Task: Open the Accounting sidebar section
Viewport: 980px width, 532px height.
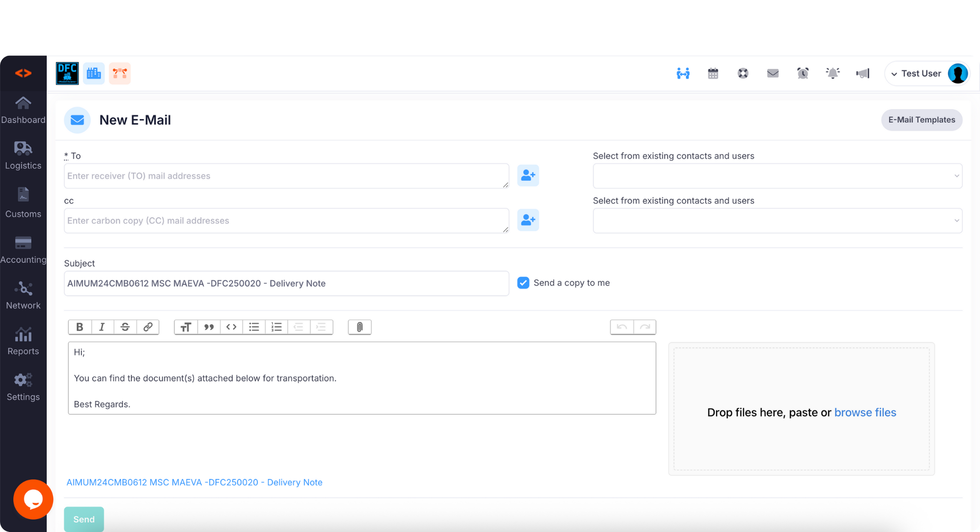Action: (23, 250)
